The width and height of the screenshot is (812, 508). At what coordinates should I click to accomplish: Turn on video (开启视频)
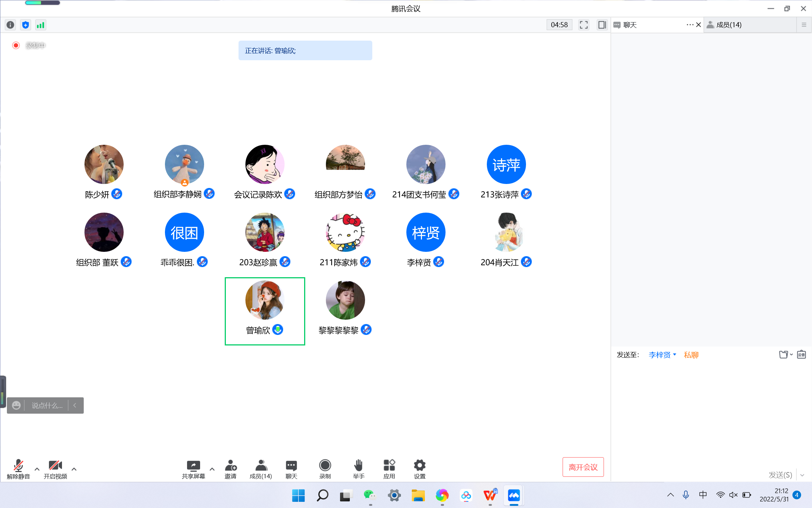coord(55,466)
